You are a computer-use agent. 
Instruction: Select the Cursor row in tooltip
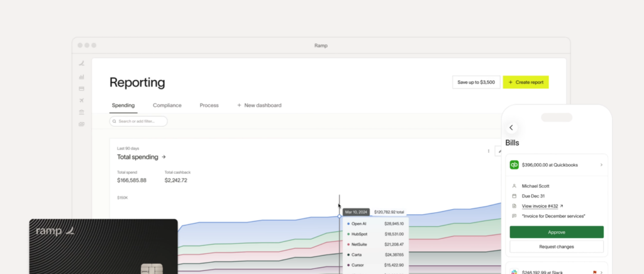point(375,265)
